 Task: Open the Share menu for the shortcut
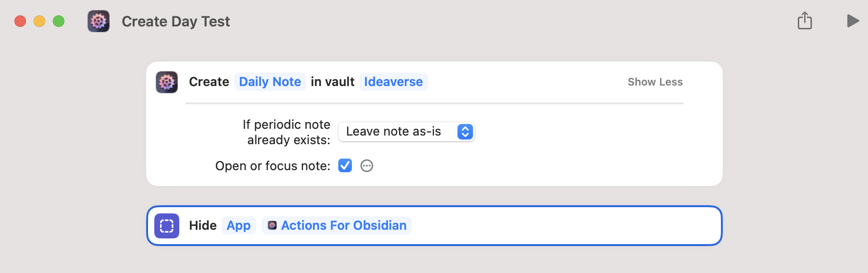click(805, 21)
